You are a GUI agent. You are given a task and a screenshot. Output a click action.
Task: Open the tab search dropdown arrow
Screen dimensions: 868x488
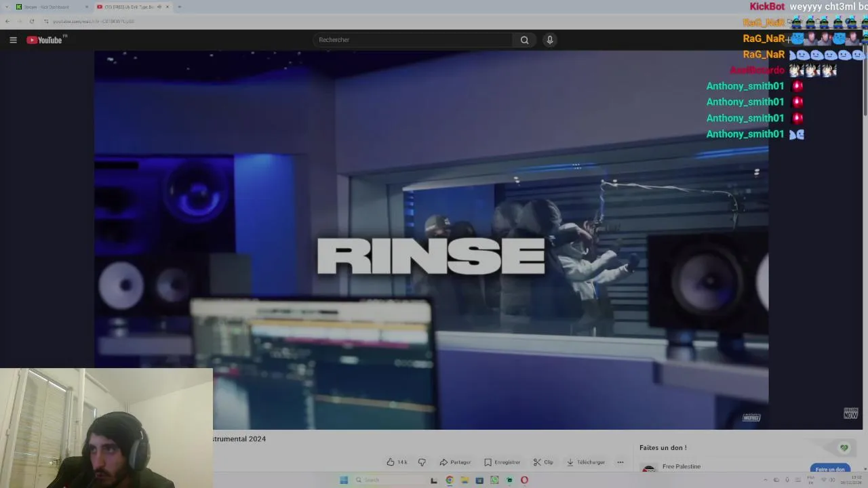(5, 7)
